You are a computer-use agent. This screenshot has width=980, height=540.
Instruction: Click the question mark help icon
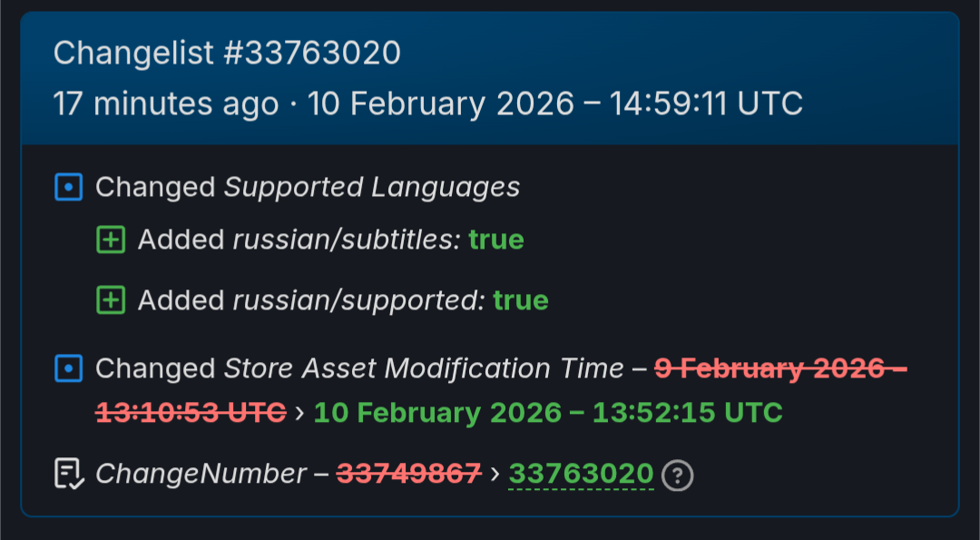[x=677, y=475]
